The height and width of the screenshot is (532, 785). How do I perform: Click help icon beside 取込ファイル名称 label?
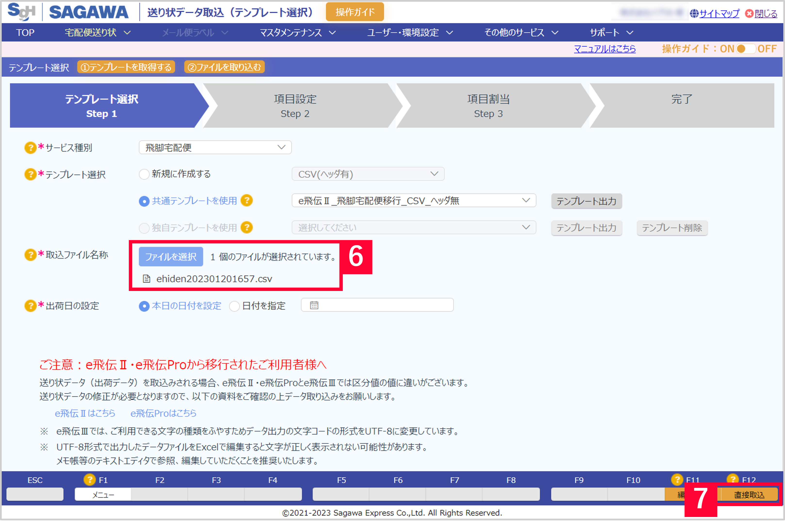pos(30,255)
